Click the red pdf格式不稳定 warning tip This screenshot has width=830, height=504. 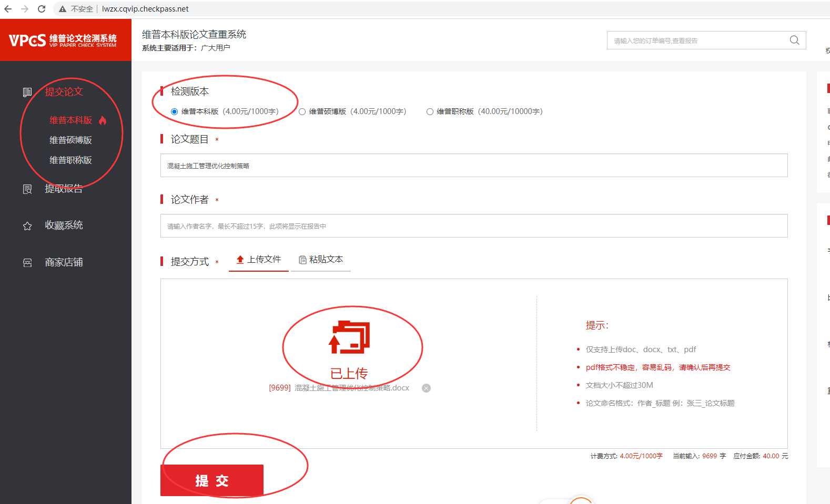[658, 367]
